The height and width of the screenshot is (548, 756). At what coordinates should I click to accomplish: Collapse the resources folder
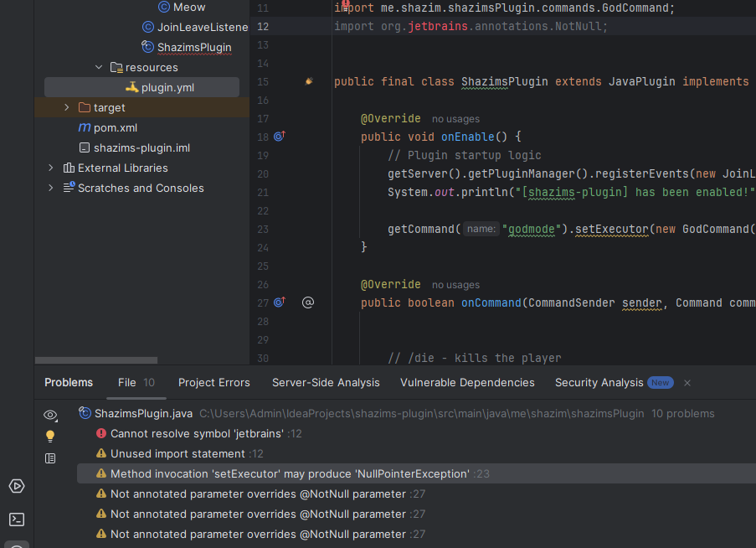click(x=99, y=67)
